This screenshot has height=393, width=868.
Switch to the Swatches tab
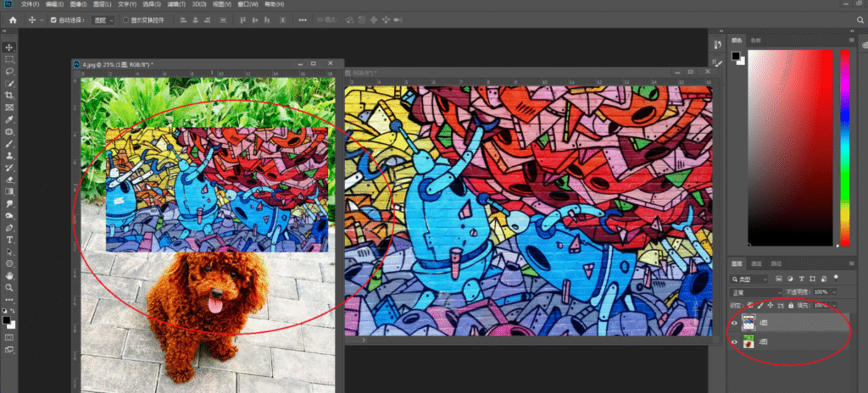755,41
